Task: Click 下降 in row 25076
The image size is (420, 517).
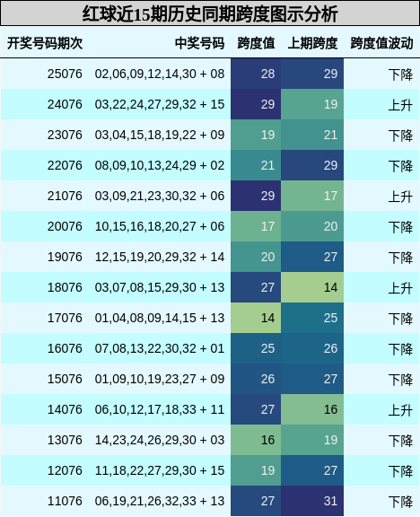Action: 400,74
